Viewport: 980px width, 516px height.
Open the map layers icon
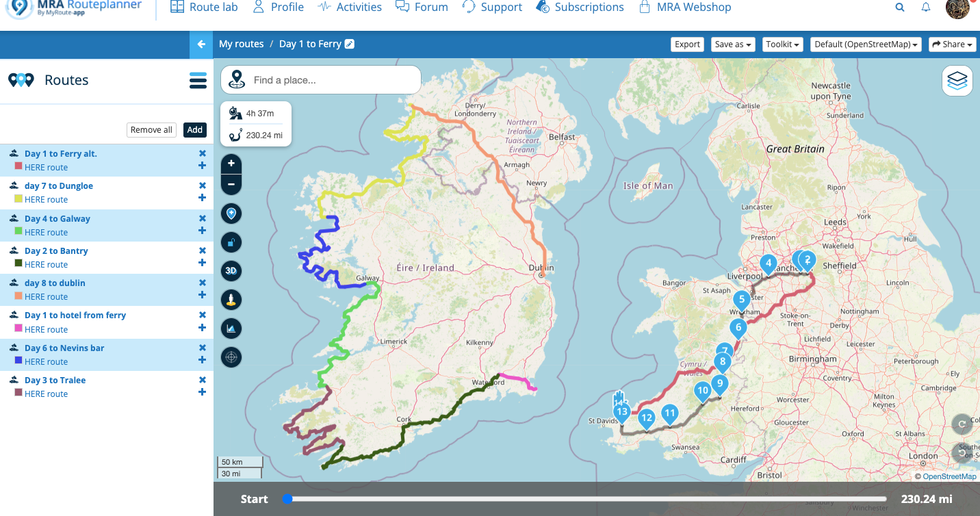click(957, 81)
